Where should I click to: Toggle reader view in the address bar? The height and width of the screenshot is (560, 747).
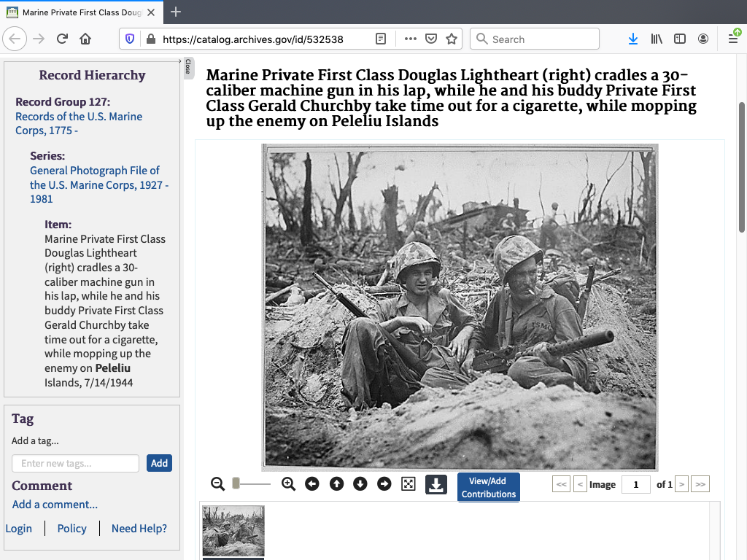coord(381,39)
